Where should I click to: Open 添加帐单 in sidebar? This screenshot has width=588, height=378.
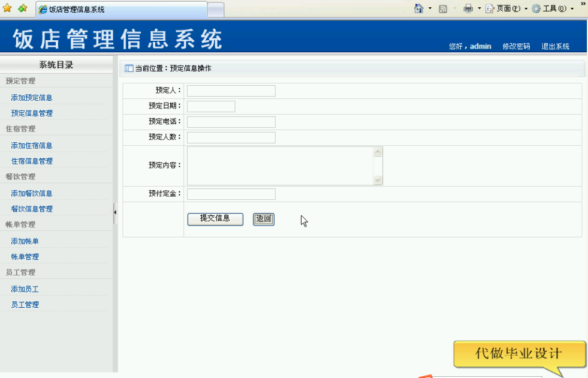[25, 241]
